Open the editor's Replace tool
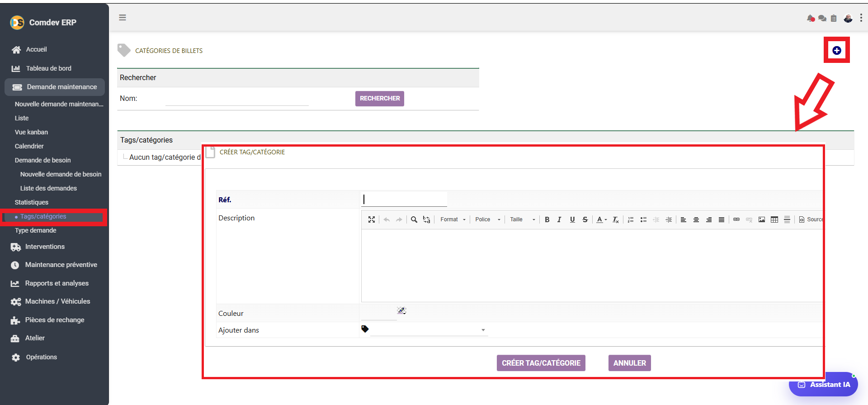Screen dimensions: 868x405 click(426, 219)
